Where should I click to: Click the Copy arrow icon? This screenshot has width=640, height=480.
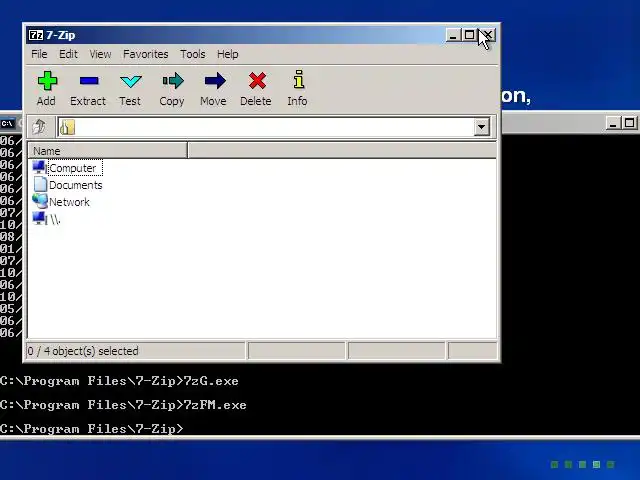point(173,81)
